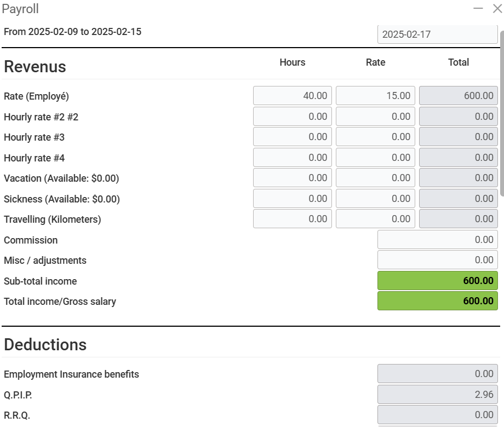
Task: Click the Hourly rate #4 hours field
Action: (293, 158)
